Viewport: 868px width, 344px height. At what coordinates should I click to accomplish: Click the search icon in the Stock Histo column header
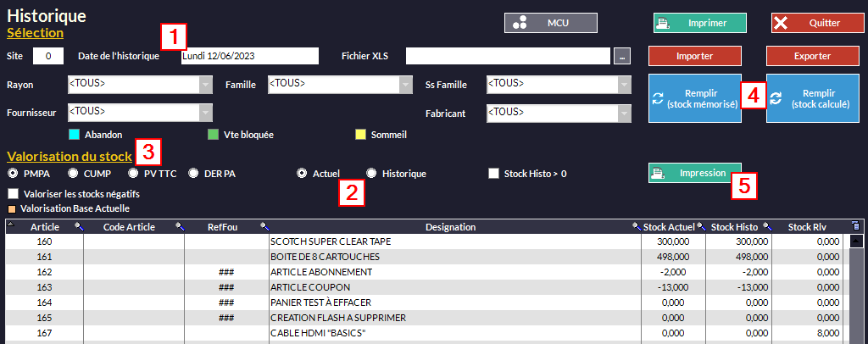pyautogui.click(x=767, y=227)
